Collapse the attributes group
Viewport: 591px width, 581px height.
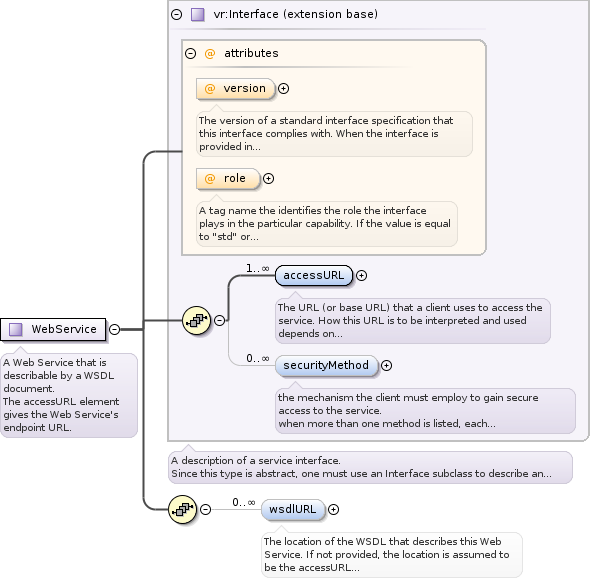point(191,54)
